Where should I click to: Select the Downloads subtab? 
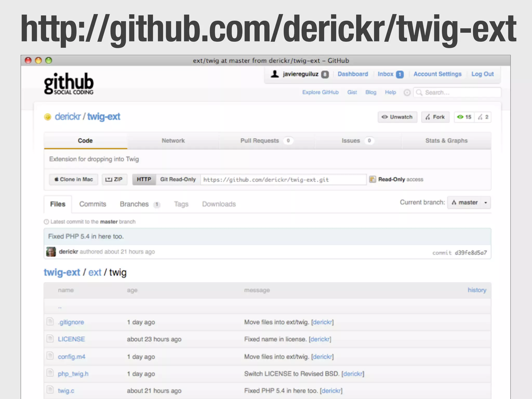pos(219,204)
